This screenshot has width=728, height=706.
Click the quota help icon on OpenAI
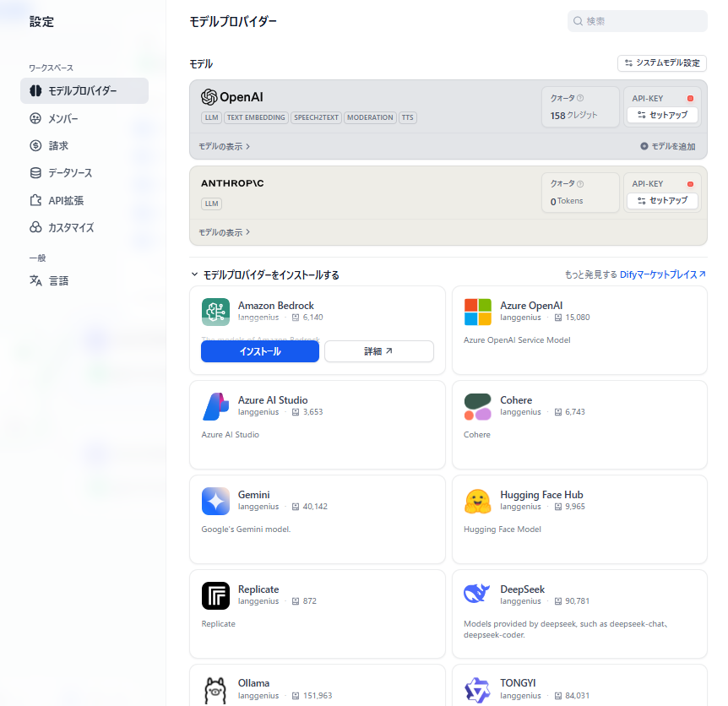point(580,99)
